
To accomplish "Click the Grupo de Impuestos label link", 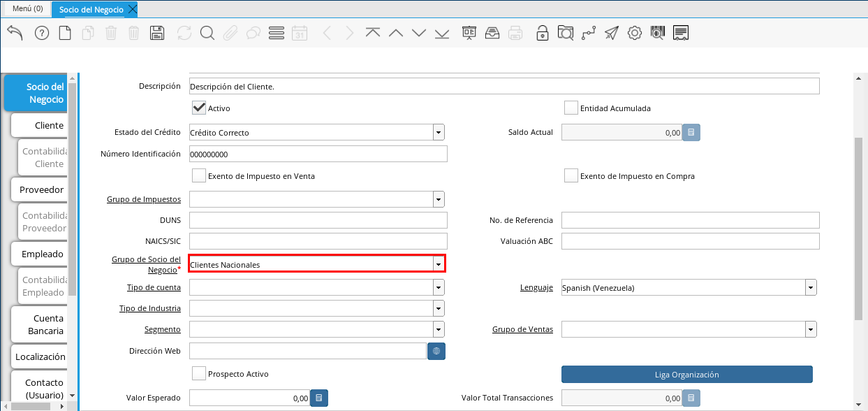I will coord(143,199).
